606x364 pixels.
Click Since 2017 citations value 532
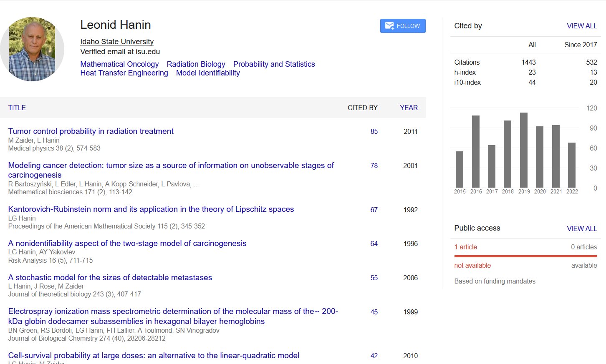coord(591,62)
